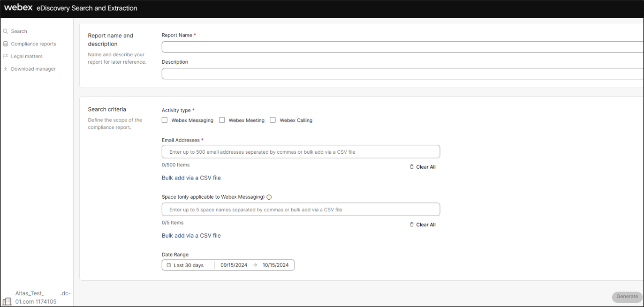The height and width of the screenshot is (307, 644).
Task: Focus the Report Name input field
Action: (402, 47)
